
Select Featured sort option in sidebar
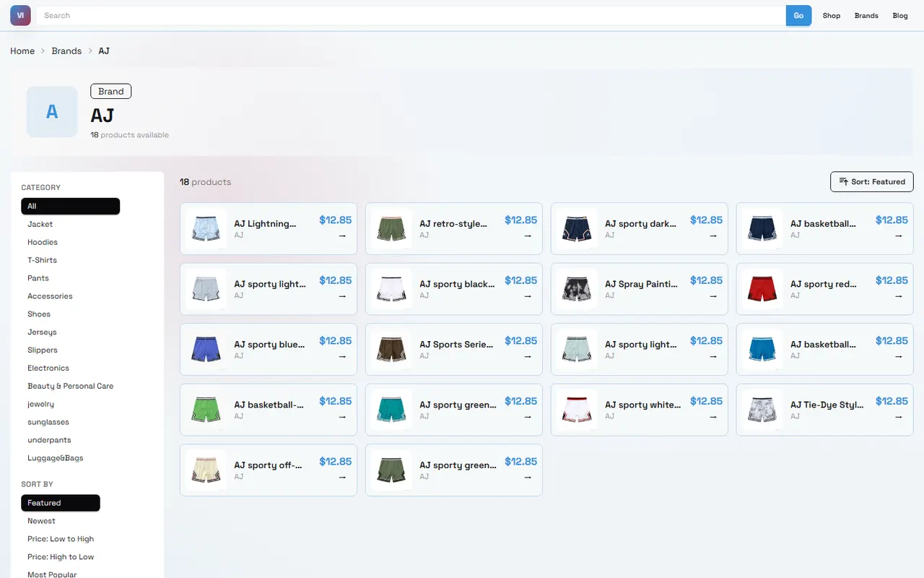[x=61, y=503]
